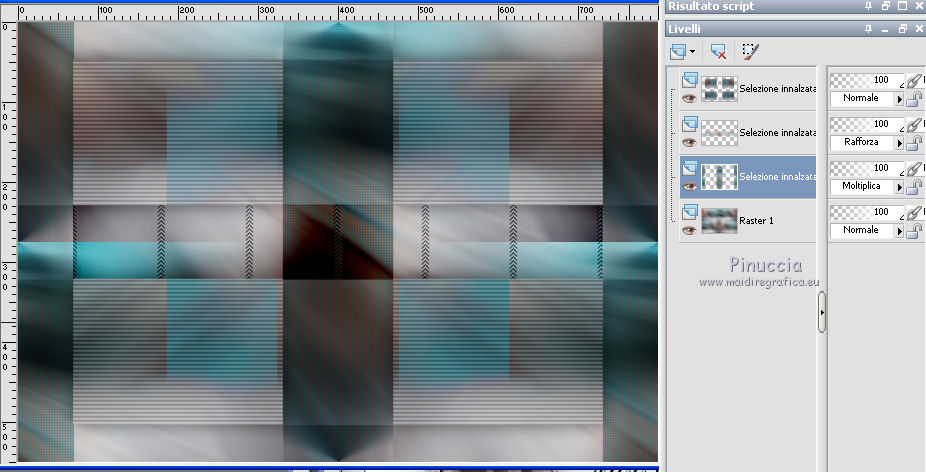Image resolution: width=926 pixels, height=472 pixels.
Task: Click the layers pane splitter arrow handle
Action: pyautogui.click(x=821, y=312)
